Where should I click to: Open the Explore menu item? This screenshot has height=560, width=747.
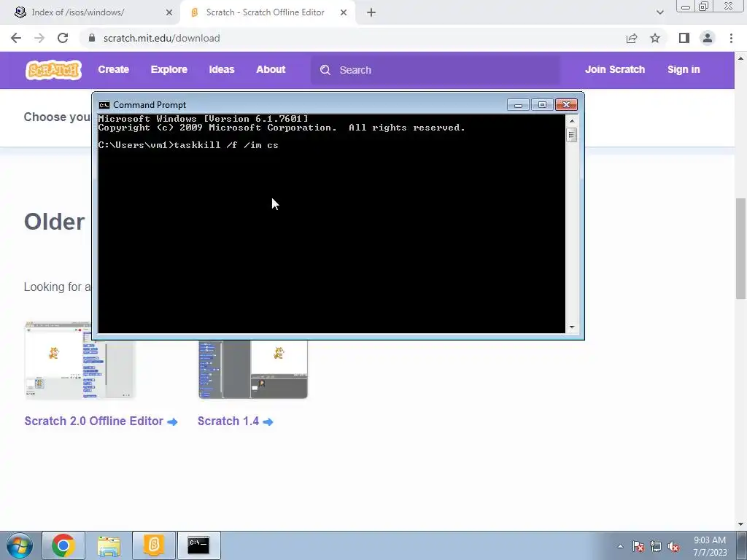169,69
